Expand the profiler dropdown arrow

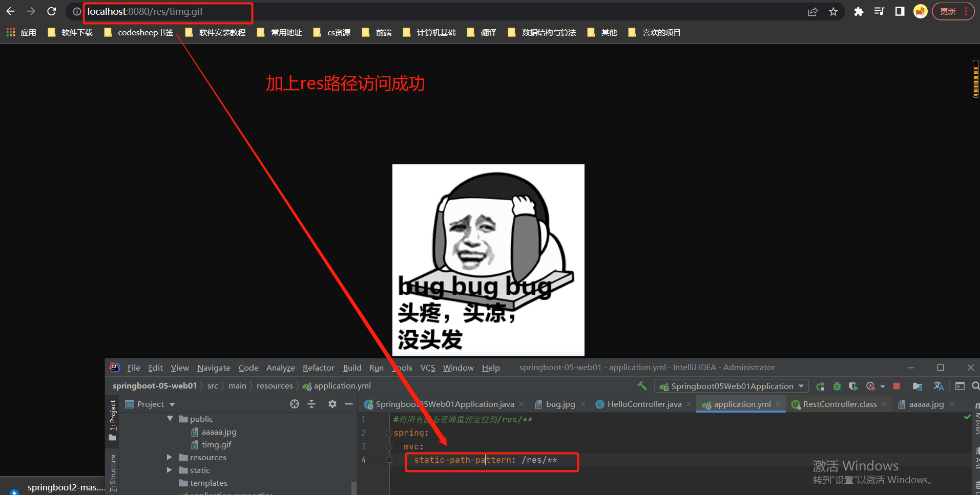[x=882, y=386]
